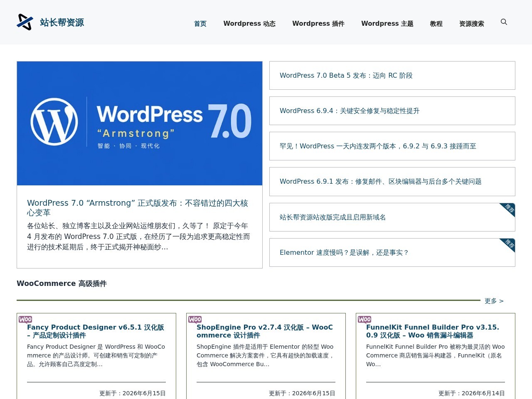The width and height of the screenshot is (532, 399).
Task: Open WordPress 7.0 Beta 5 发布 article
Action: point(346,76)
